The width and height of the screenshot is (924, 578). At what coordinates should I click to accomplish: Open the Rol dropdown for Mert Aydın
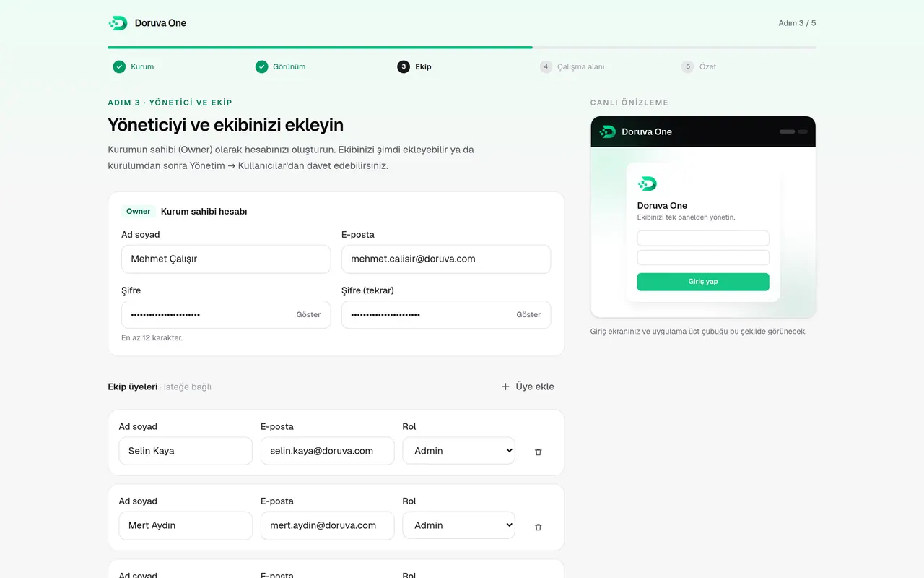[x=459, y=525]
